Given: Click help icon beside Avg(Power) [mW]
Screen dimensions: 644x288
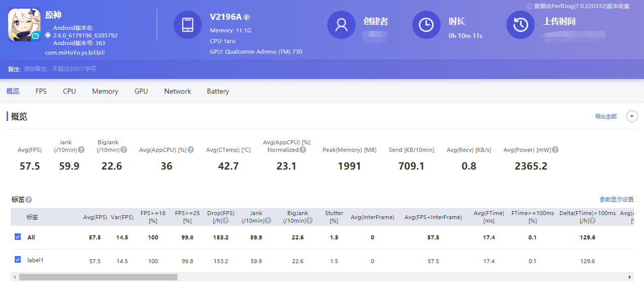Looking at the screenshot, I should pos(555,150).
